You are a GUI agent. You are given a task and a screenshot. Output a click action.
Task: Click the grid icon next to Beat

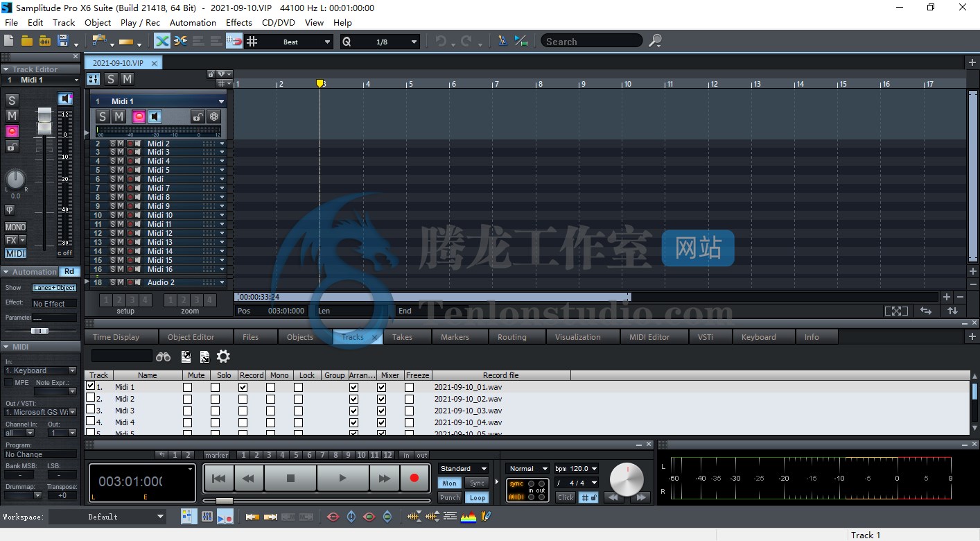252,42
